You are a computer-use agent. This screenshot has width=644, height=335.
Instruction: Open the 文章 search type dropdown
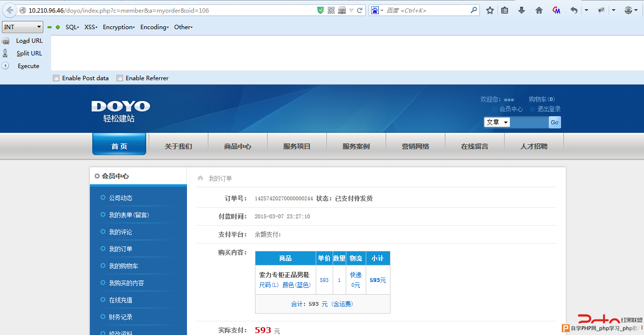pyautogui.click(x=497, y=122)
